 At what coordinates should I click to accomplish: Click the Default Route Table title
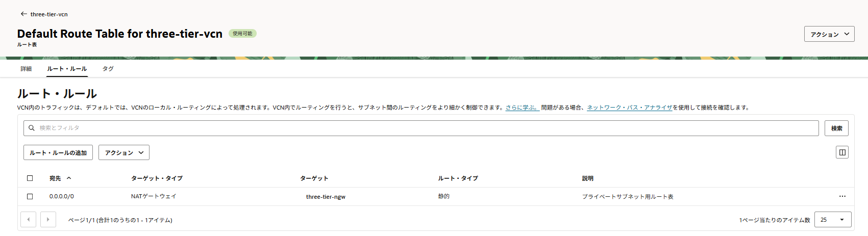point(119,34)
